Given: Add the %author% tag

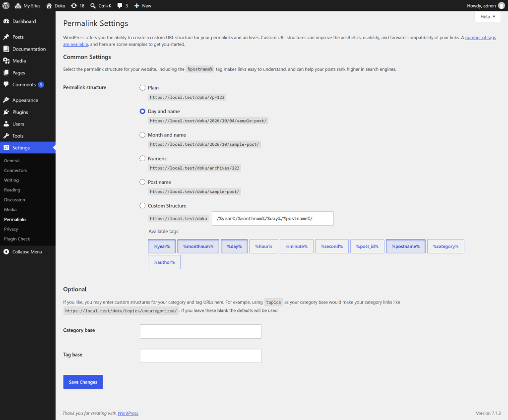Looking at the screenshot, I should click(164, 262).
